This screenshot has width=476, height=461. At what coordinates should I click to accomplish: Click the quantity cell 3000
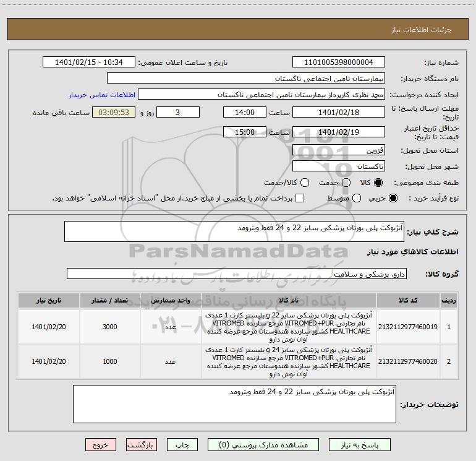coord(109,327)
